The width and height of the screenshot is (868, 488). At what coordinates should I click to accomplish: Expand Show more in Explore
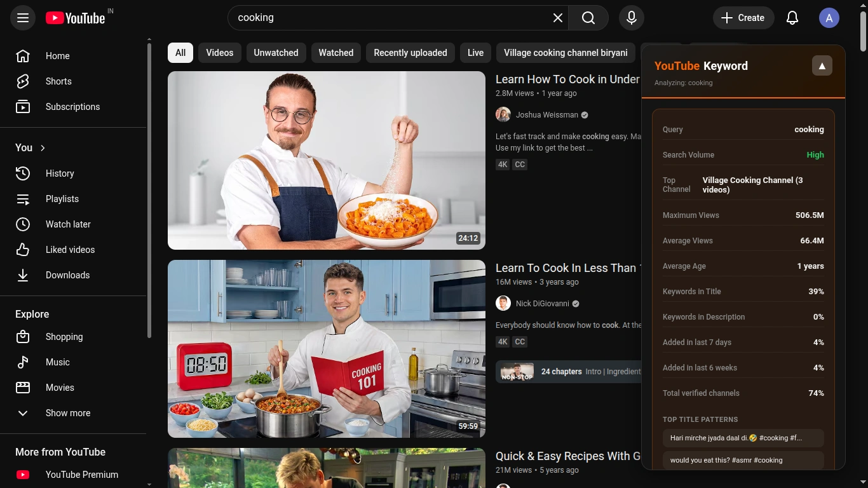pos(67,413)
